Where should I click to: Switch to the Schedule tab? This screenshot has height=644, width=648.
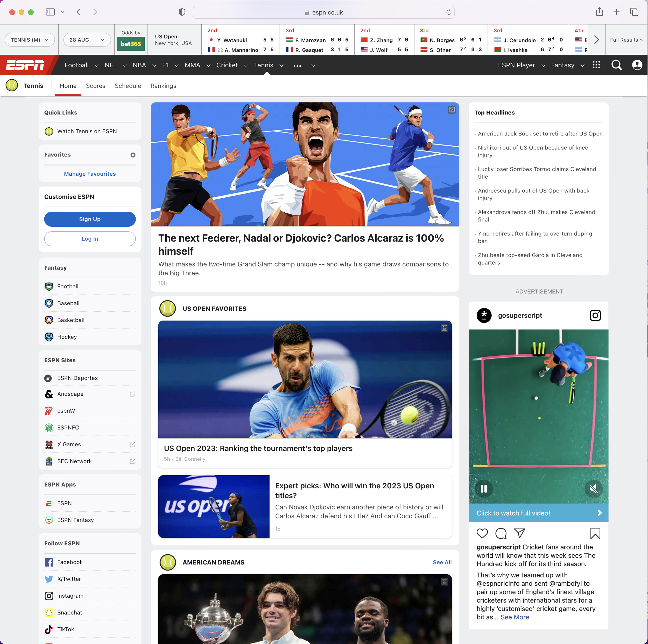click(128, 86)
